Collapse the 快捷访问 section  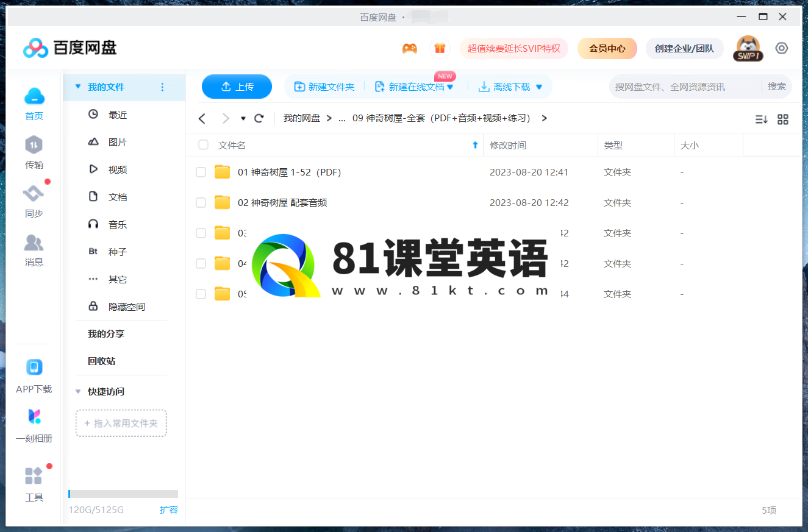coord(77,391)
